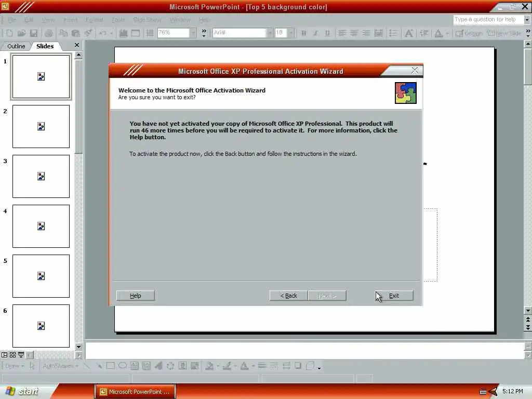Toggle Underline formatting
Viewport: 532px width, 399px height.
pyautogui.click(x=327, y=33)
